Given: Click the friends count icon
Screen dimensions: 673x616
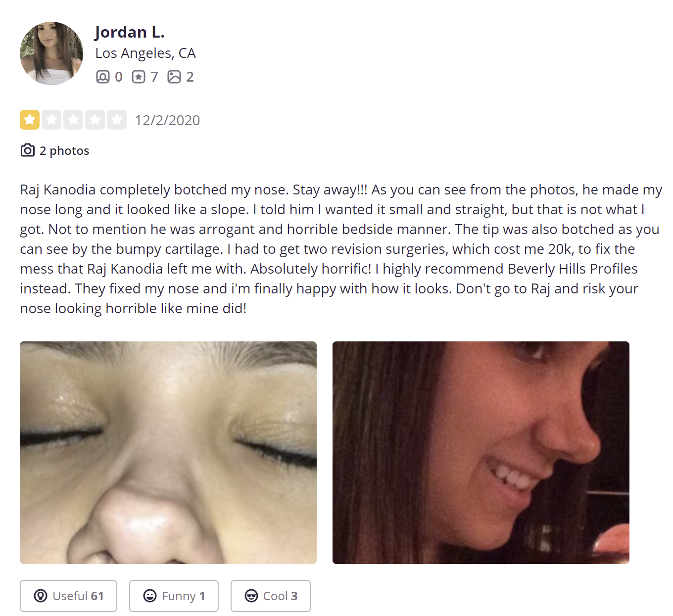Looking at the screenshot, I should (102, 77).
